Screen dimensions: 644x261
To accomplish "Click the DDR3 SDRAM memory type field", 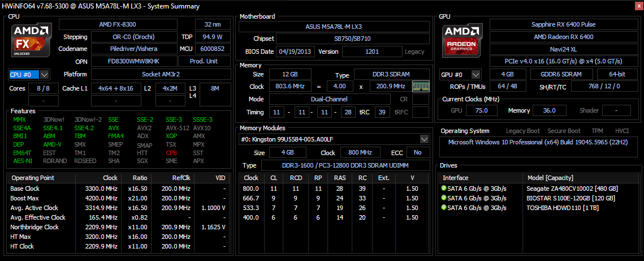I will point(392,74).
